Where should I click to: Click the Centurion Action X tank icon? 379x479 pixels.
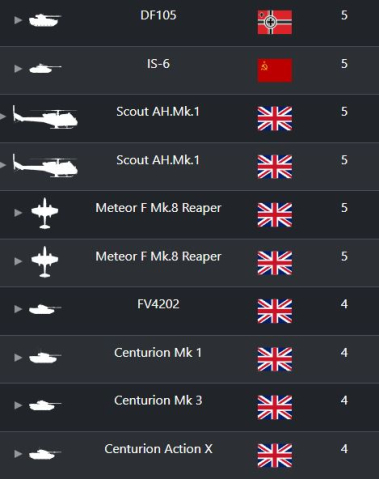point(45,454)
